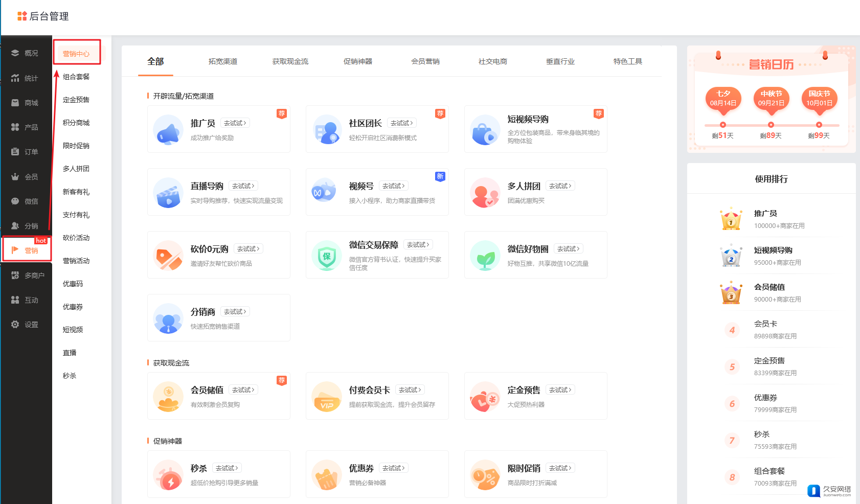Screen dimensions: 860x504
Task: Click the 社区团长 card icon
Action: pos(327,130)
